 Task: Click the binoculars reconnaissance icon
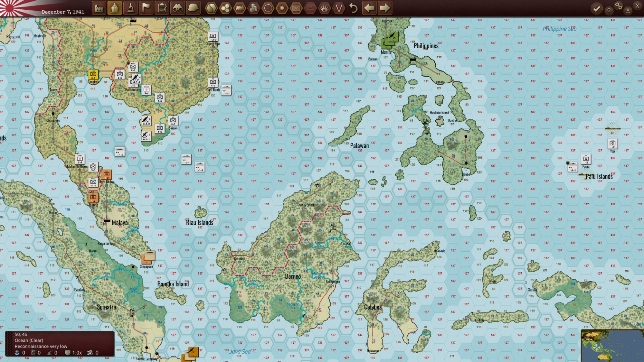pos(177,8)
